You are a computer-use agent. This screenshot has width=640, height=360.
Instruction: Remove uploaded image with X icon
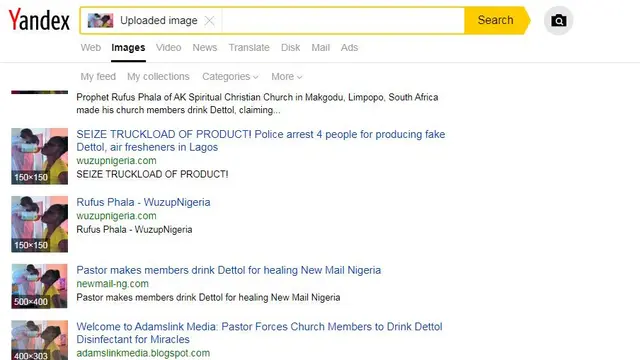pos(209,20)
